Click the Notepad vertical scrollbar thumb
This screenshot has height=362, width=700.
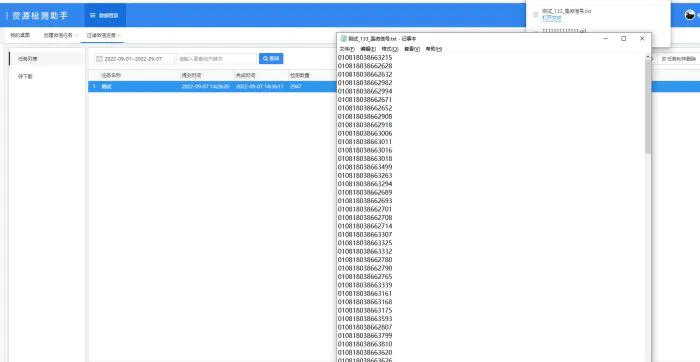coord(648,107)
